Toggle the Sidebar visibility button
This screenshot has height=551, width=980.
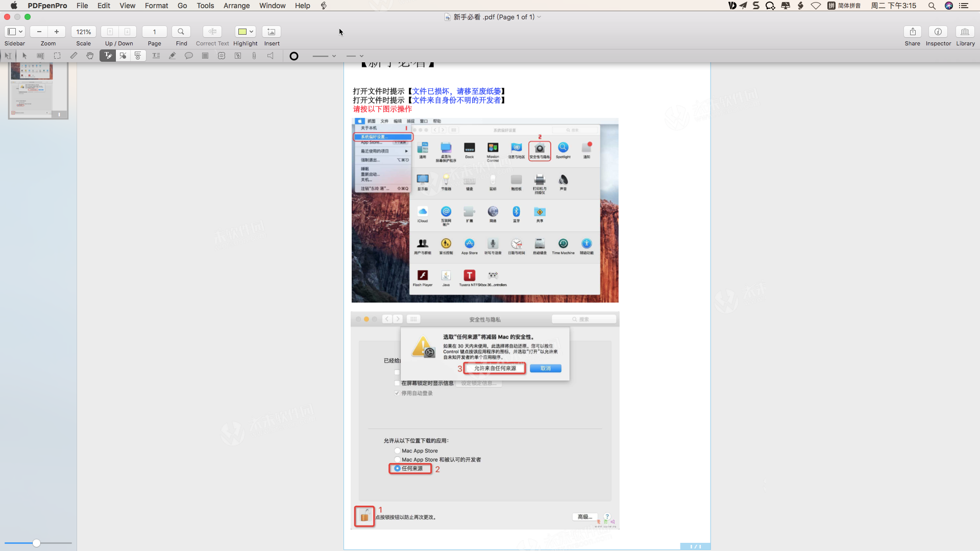click(11, 32)
